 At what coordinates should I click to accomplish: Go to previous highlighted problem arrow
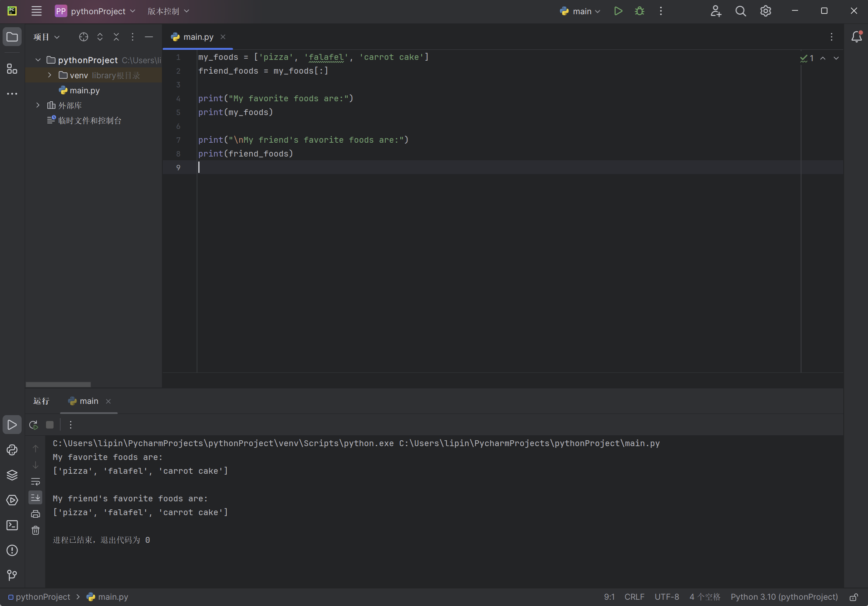[x=823, y=58]
